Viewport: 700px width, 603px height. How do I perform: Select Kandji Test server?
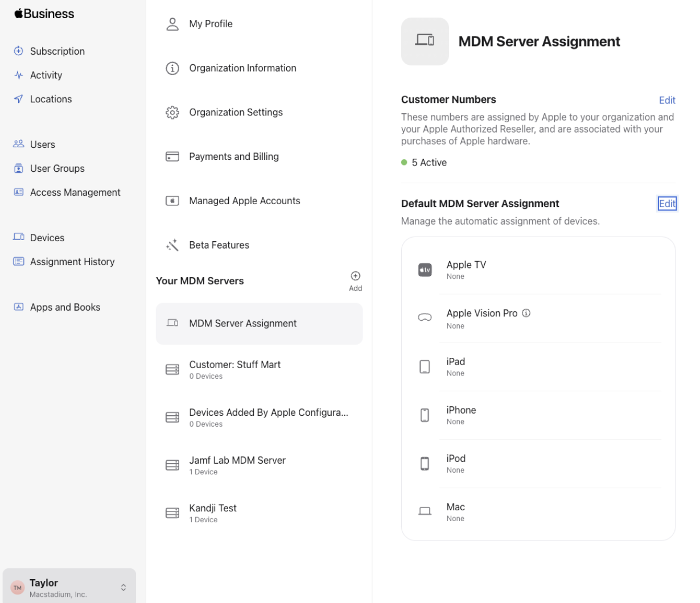click(259, 513)
